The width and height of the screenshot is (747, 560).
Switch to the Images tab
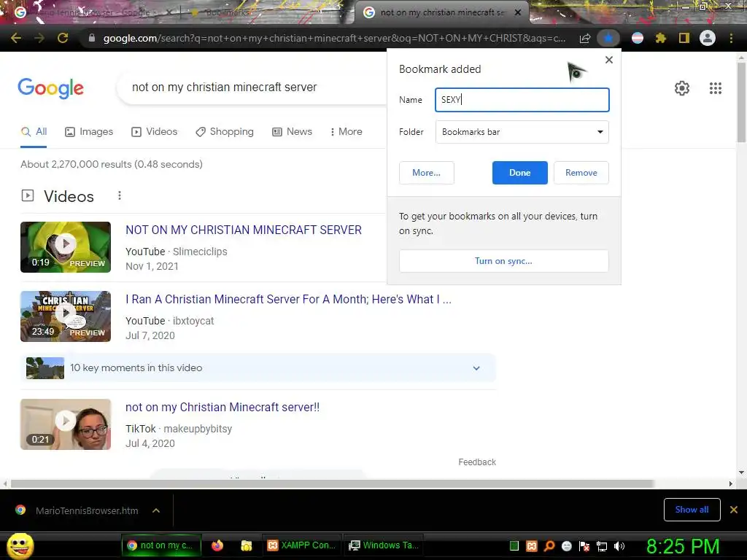pyautogui.click(x=89, y=132)
